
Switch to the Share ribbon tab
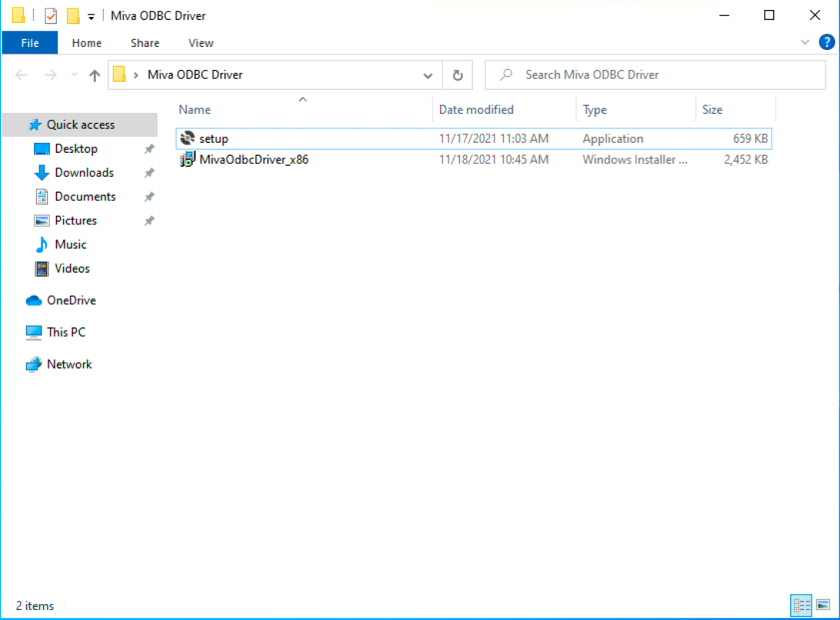point(145,43)
